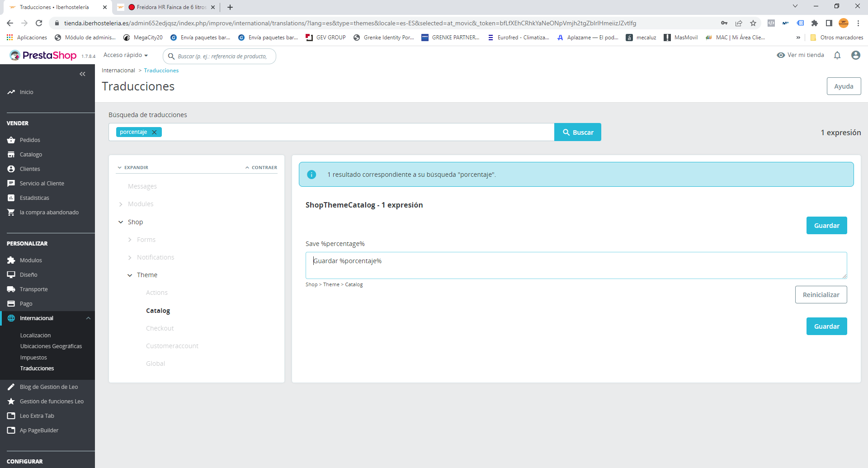This screenshot has width=868, height=468.
Task: Click Reinicializar button
Action: click(x=821, y=295)
